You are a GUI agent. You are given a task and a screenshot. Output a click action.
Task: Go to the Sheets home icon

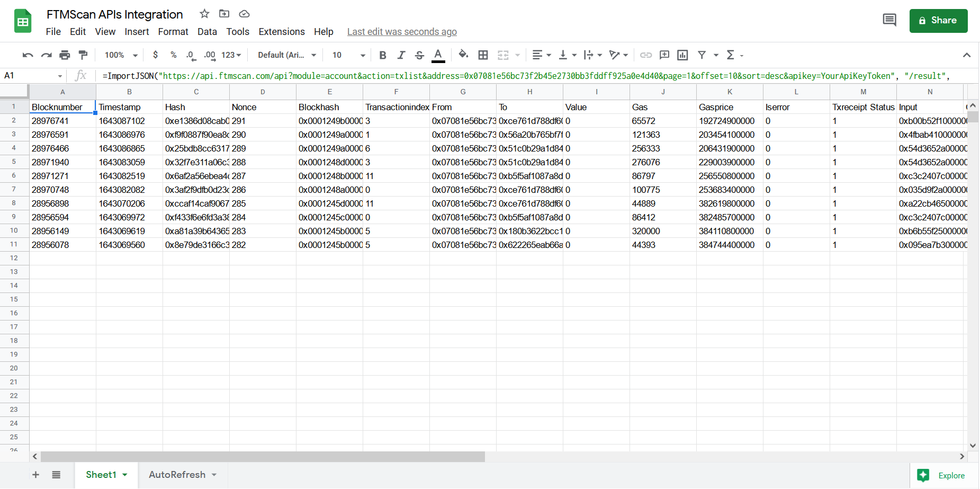tap(23, 21)
